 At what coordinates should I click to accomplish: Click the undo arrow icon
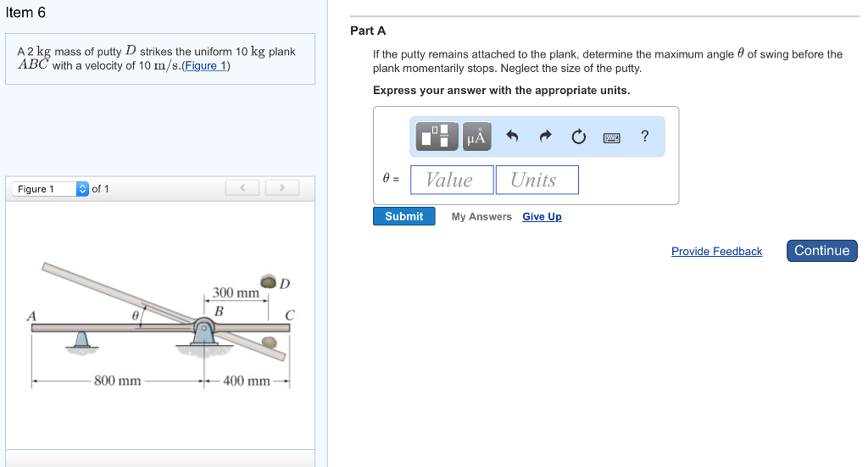512,136
